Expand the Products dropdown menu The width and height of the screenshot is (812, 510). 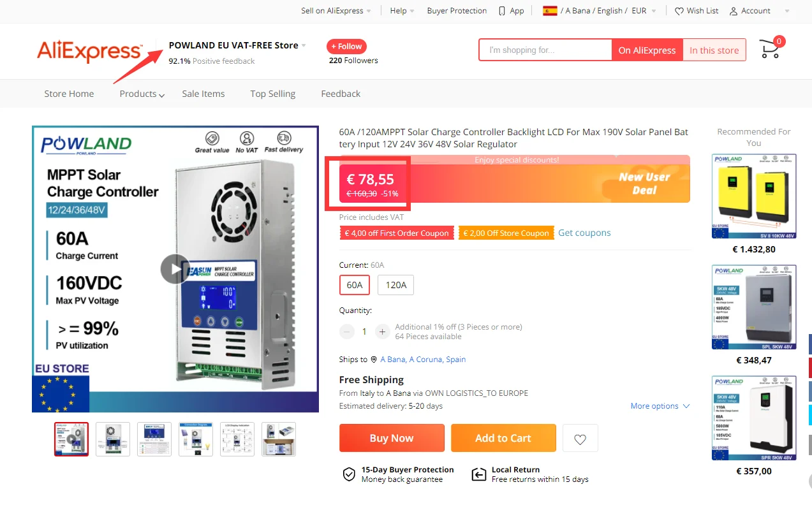tap(142, 94)
